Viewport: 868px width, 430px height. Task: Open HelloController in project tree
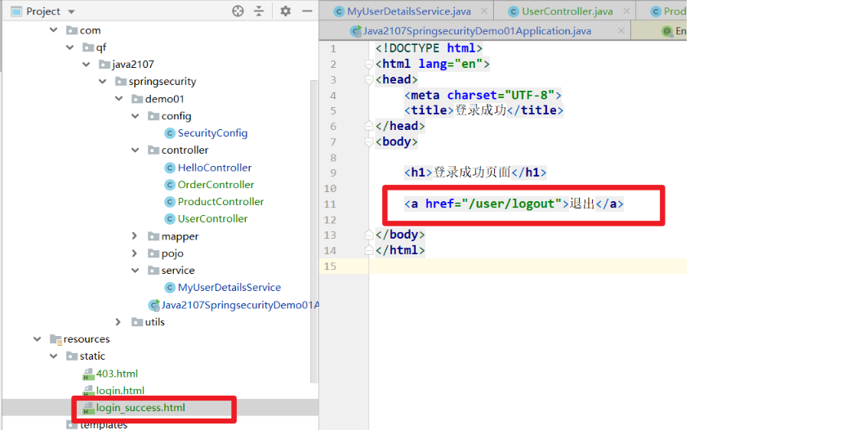pyautogui.click(x=215, y=168)
